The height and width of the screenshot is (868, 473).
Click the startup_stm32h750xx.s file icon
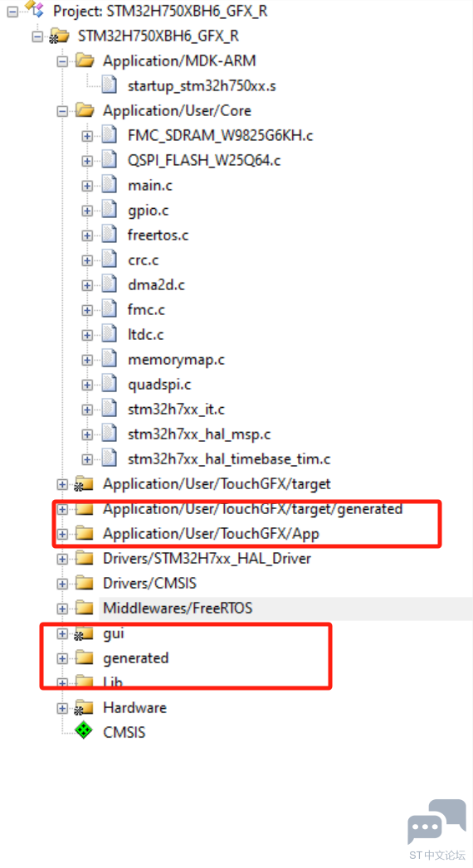(109, 85)
